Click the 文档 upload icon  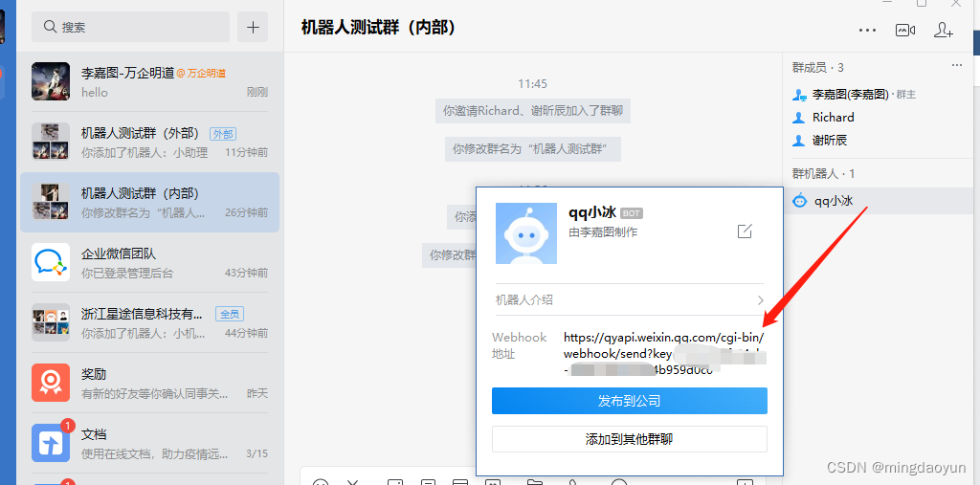[51, 443]
